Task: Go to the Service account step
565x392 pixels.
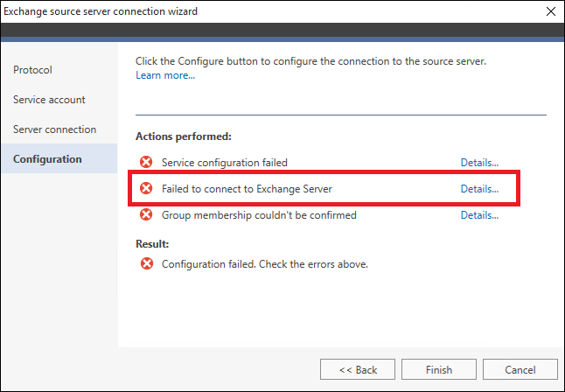Action: tap(49, 100)
